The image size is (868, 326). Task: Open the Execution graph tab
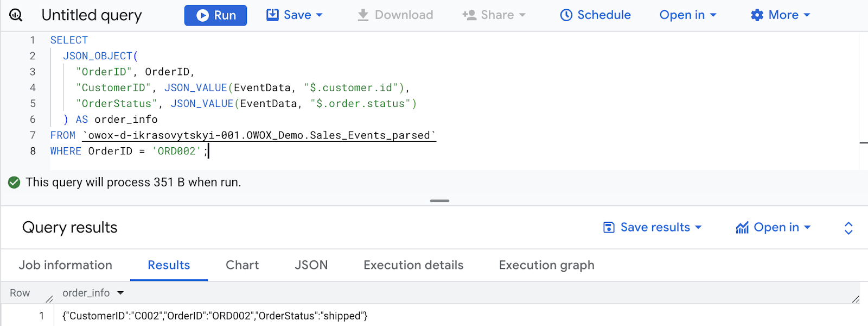[x=546, y=265]
